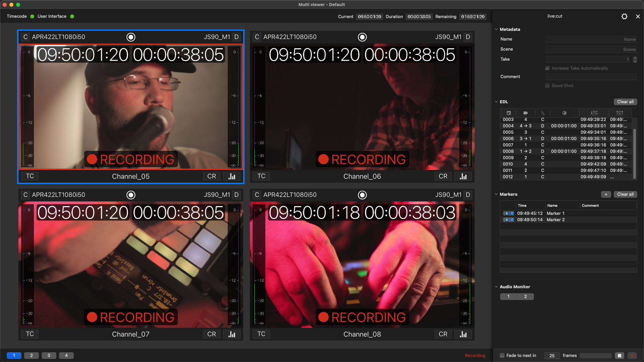Click the stop button in live:cut panel
644x362 pixels.
pyautogui.click(x=620, y=356)
